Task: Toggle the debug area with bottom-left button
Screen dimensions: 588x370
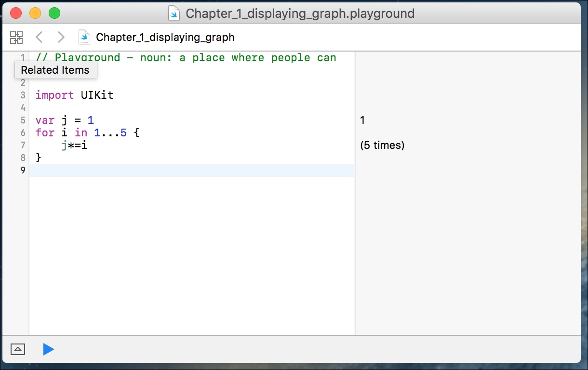Action: click(x=18, y=349)
